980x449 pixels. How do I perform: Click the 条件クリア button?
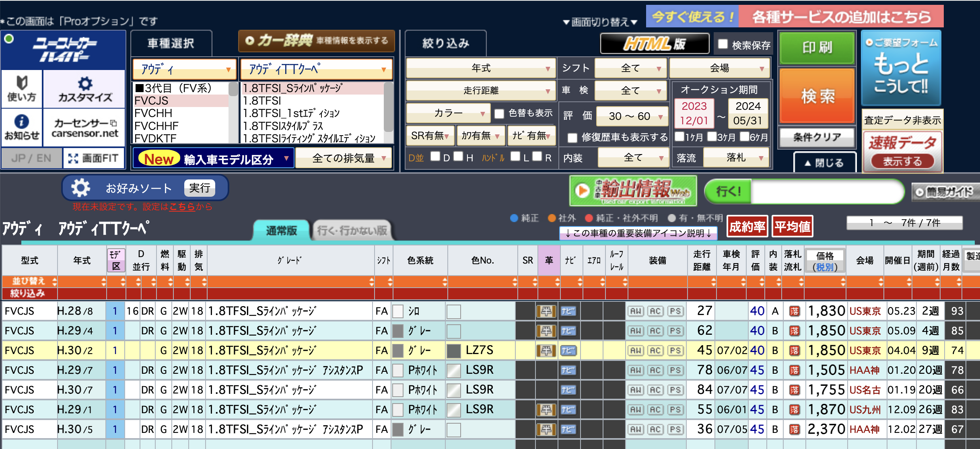coord(817,137)
